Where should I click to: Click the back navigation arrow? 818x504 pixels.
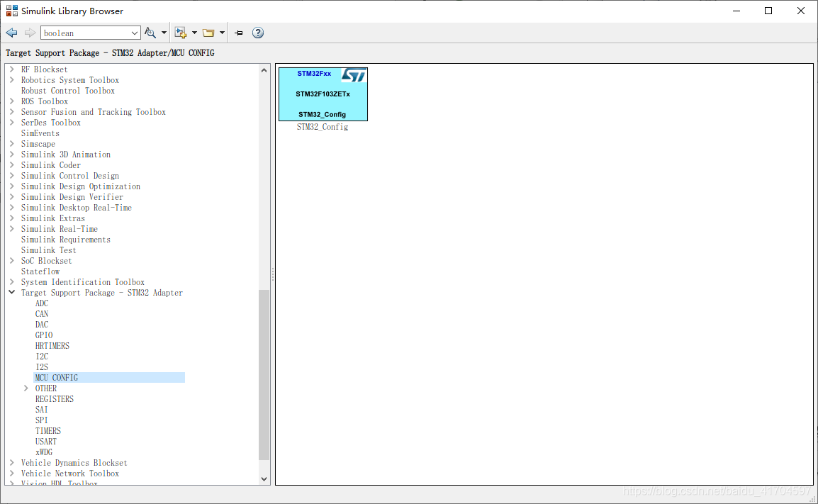(x=11, y=33)
